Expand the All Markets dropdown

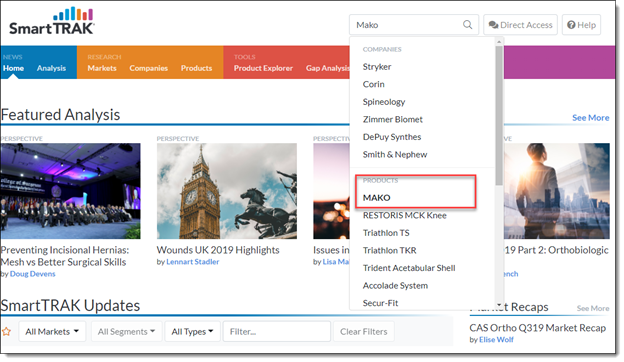52,331
